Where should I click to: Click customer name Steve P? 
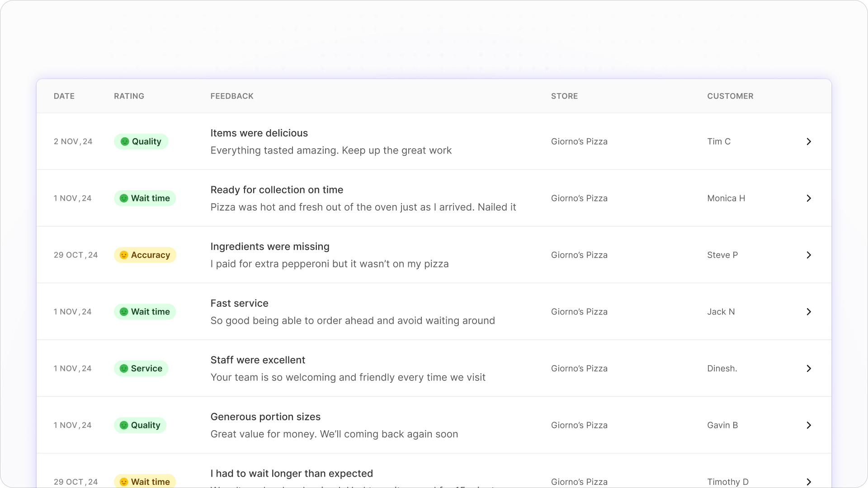pos(722,255)
